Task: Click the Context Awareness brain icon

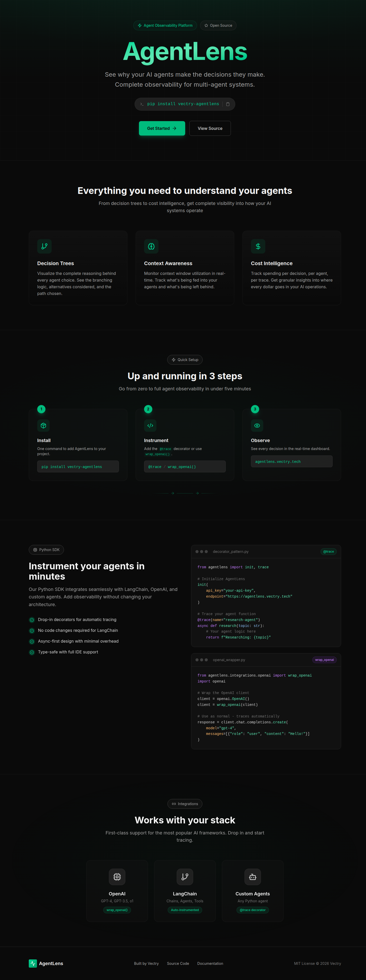Action: click(151, 246)
